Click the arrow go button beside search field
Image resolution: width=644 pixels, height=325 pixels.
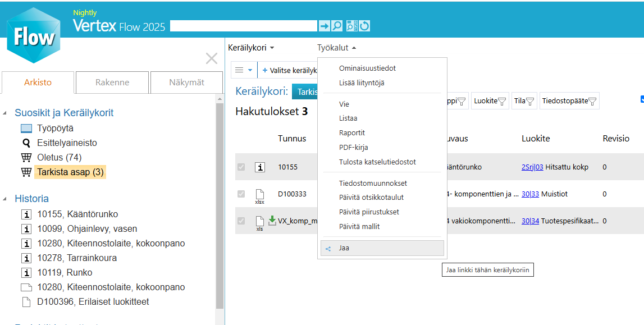pyautogui.click(x=324, y=26)
